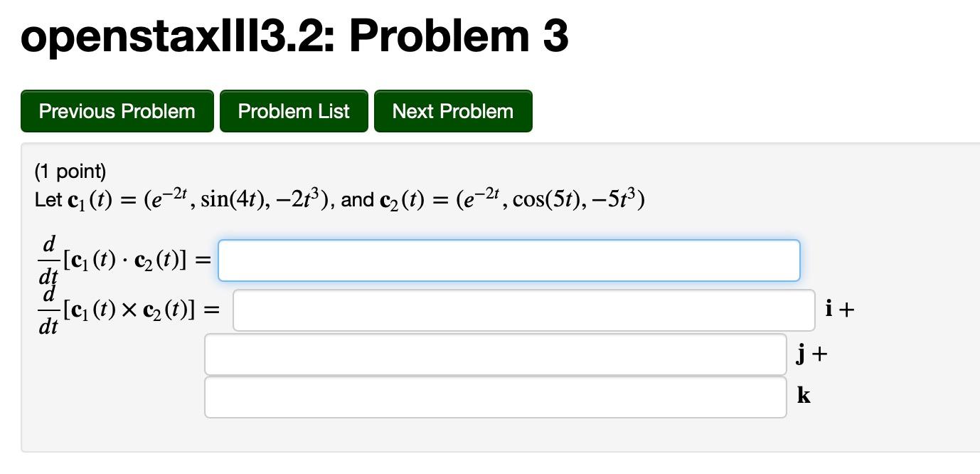The image size is (980, 474).
Task: Click the Previous Problem button
Action: pyautogui.click(x=117, y=111)
